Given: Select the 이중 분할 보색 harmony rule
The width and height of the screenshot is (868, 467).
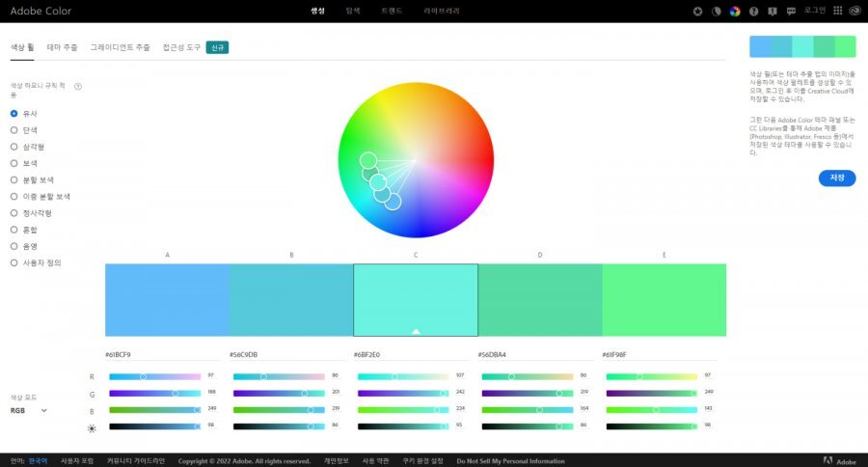Looking at the screenshot, I should click(40, 197).
